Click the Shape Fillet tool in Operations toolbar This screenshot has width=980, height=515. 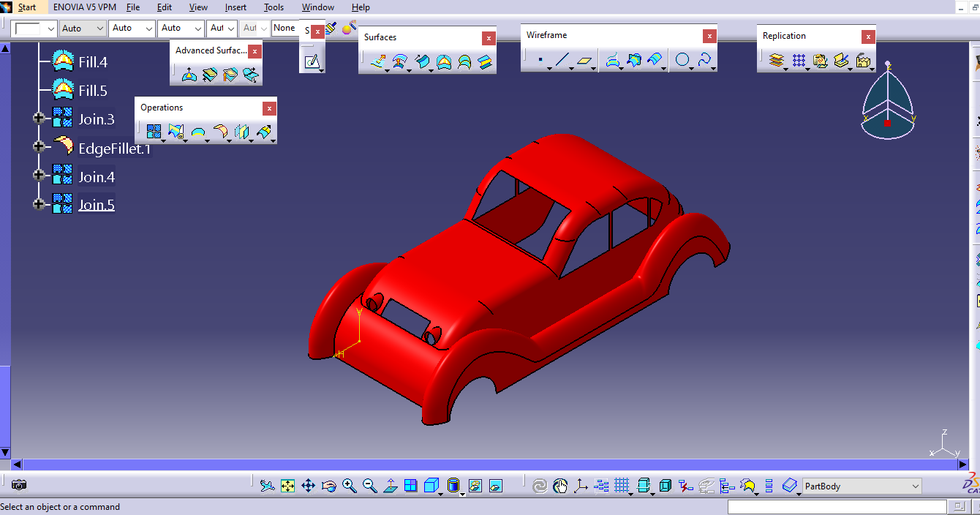coord(219,132)
